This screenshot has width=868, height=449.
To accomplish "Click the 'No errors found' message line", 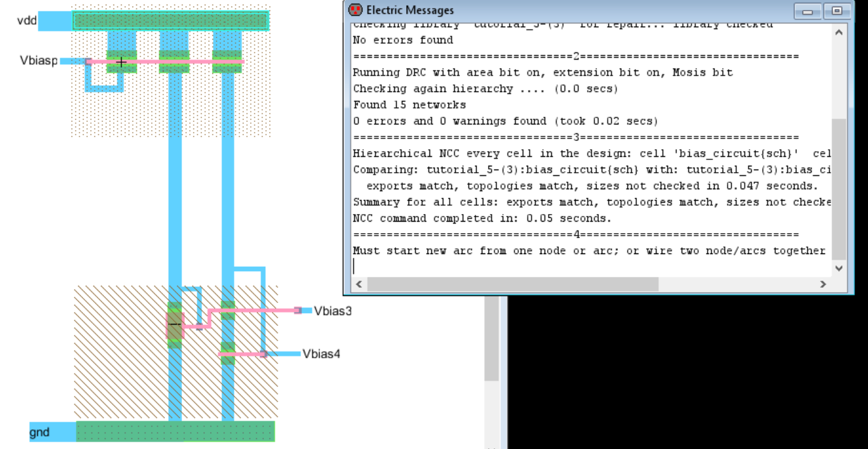I will click(403, 40).
